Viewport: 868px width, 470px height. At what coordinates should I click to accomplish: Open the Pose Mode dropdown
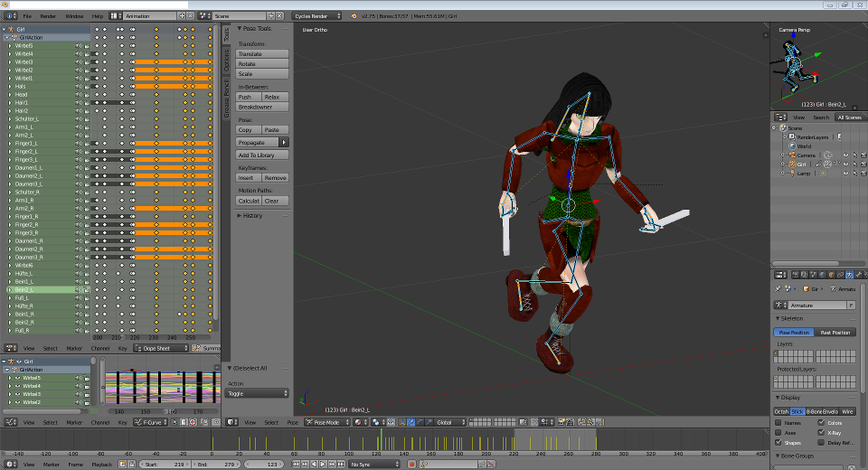pos(326,422)
